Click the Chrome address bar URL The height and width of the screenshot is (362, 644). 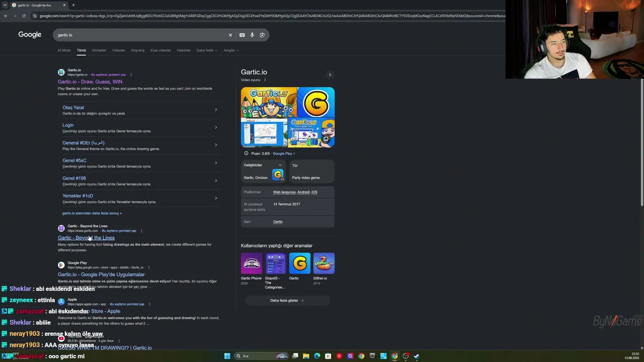(272, 16)
